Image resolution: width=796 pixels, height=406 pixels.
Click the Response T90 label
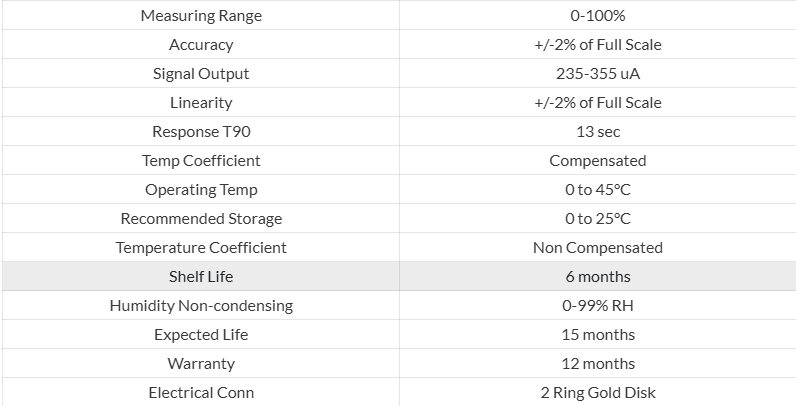(x=201, y=132)
